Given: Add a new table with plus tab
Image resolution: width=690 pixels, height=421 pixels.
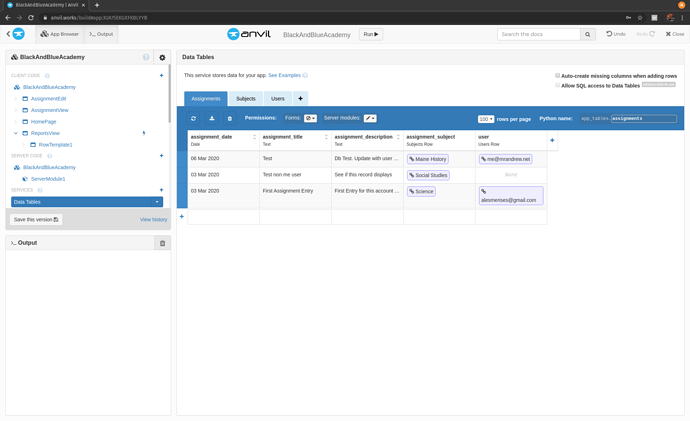Looking at the screenshot, I should pos(301,99).
